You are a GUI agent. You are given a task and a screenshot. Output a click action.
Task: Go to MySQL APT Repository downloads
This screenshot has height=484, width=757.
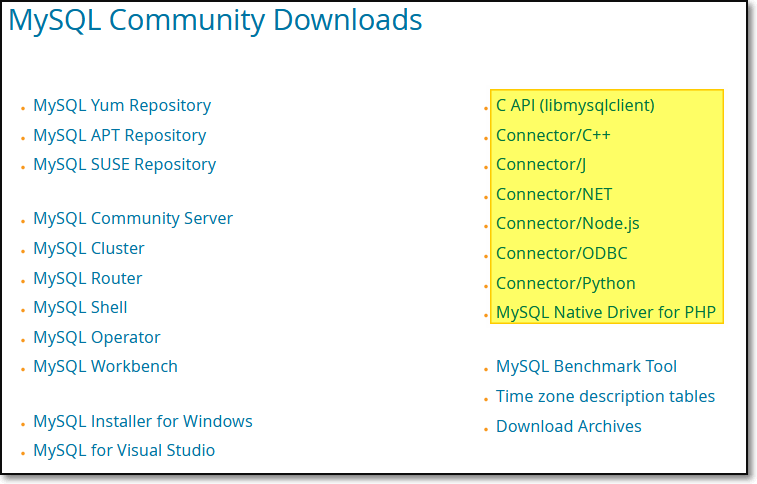pyautogui.click(x=119, y=135)
